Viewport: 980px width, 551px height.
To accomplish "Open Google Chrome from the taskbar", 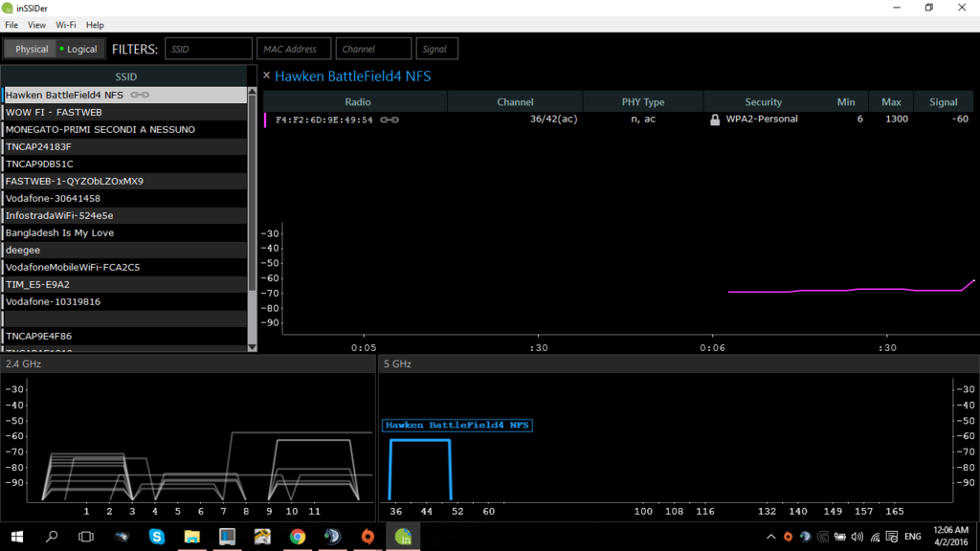I will pos(298,537).
